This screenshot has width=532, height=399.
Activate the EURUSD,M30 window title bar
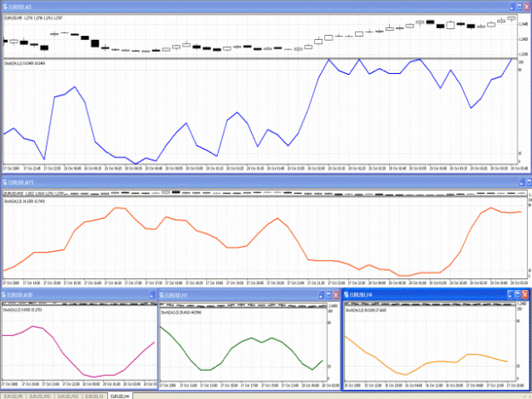coord(78,294)
